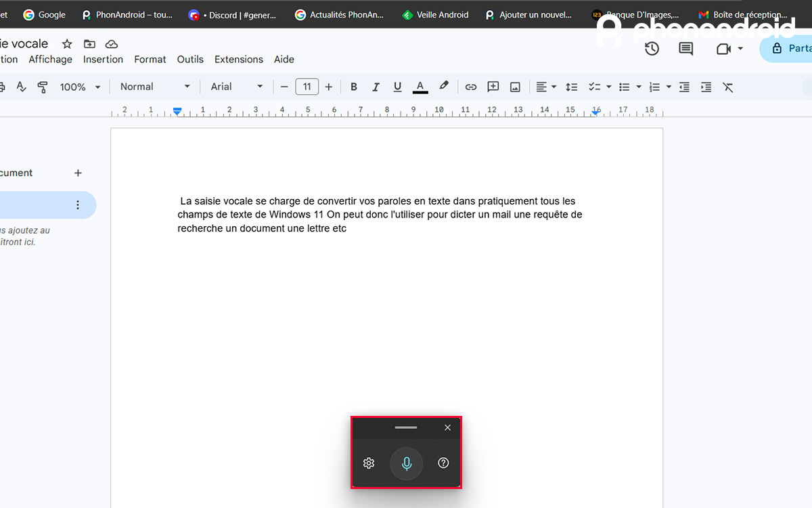Viewport: 812px width, 508px height.
Task: Open the comments panel
Action: [x=685, y=48]
